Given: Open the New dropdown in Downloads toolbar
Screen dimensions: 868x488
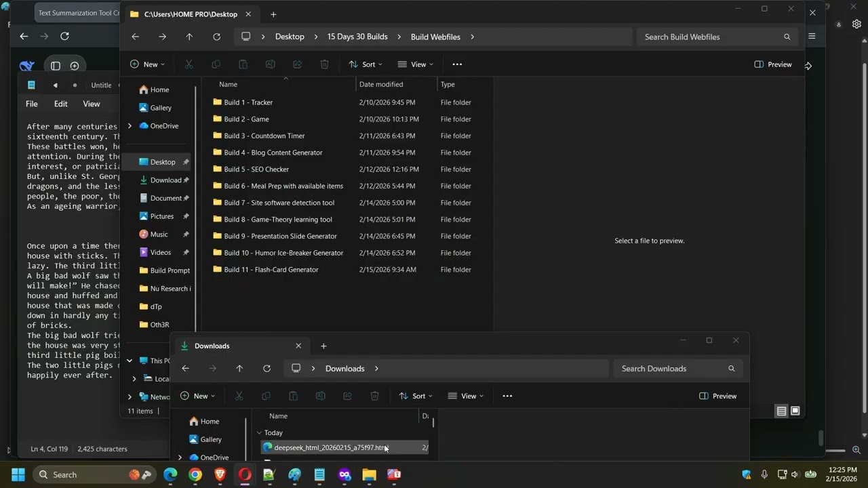Looking at the screenshot, I should click(197, 396).
